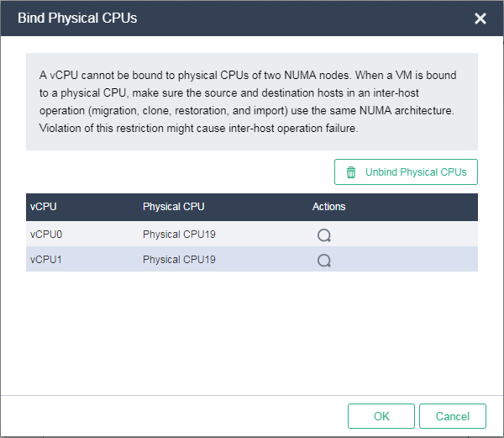Click the search icon for vCPU1
This screenshot has height=438, width=504.
point(324,260)
